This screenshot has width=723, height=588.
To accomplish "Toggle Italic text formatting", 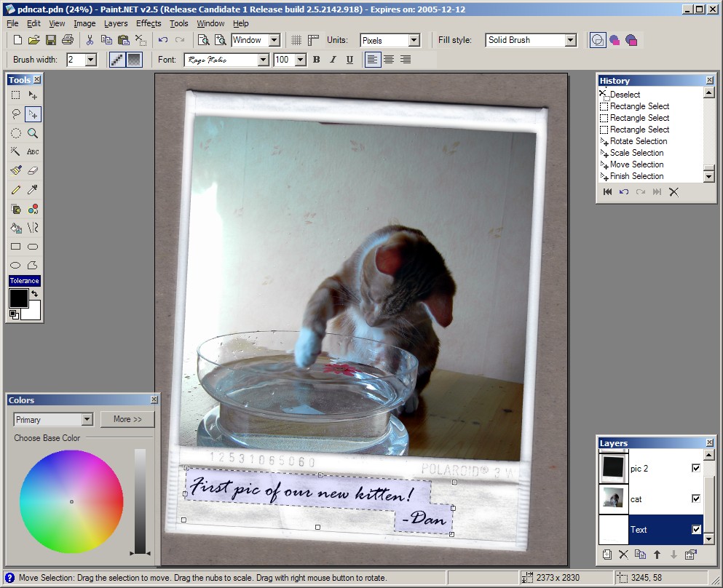I will click(x=333, y=60).
